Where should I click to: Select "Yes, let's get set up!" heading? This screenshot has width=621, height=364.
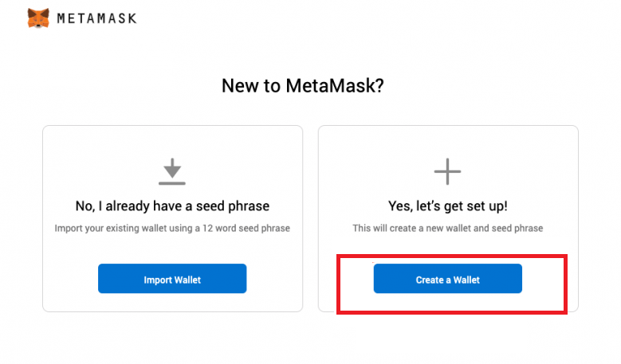click(x=447, y=206)
